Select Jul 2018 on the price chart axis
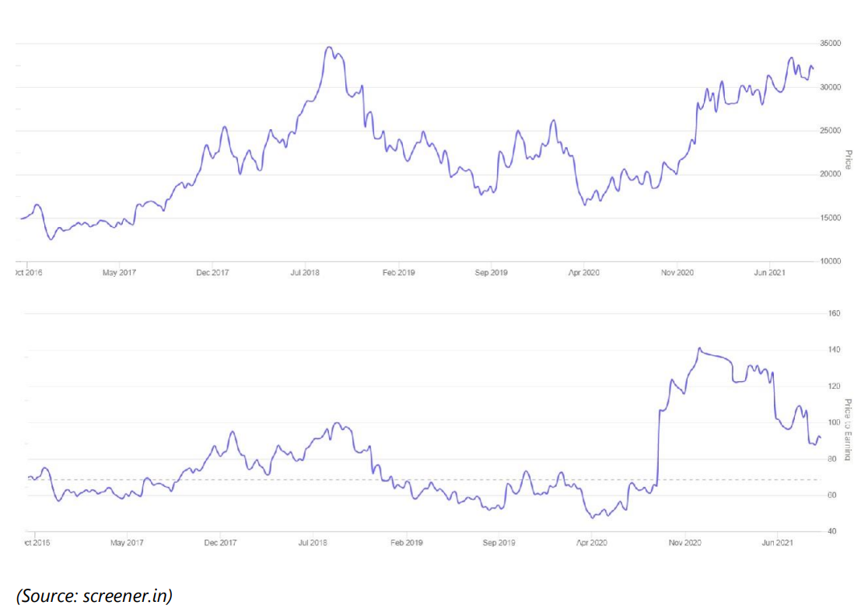Viewport: 868px width, 612px height. (x=305, y=273)
